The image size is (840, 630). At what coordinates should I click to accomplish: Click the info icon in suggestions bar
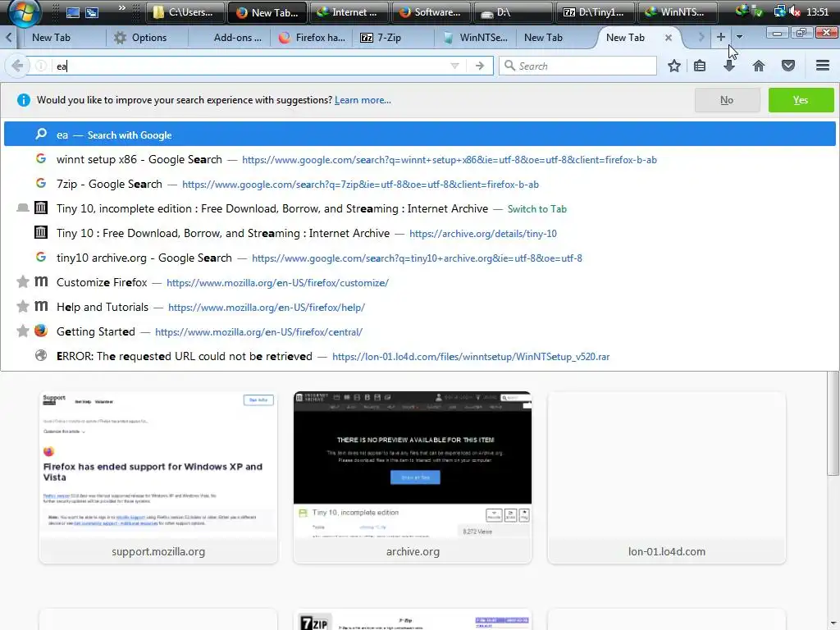[24, 100]
